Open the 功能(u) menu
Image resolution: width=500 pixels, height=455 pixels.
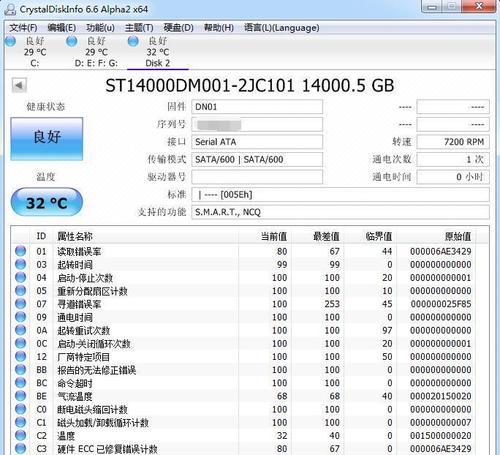pos(100,28)
